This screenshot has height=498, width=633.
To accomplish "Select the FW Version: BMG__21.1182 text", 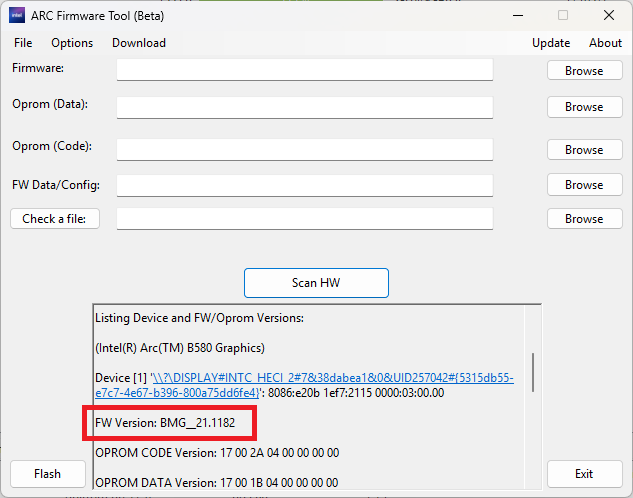I will coord(165,423).
